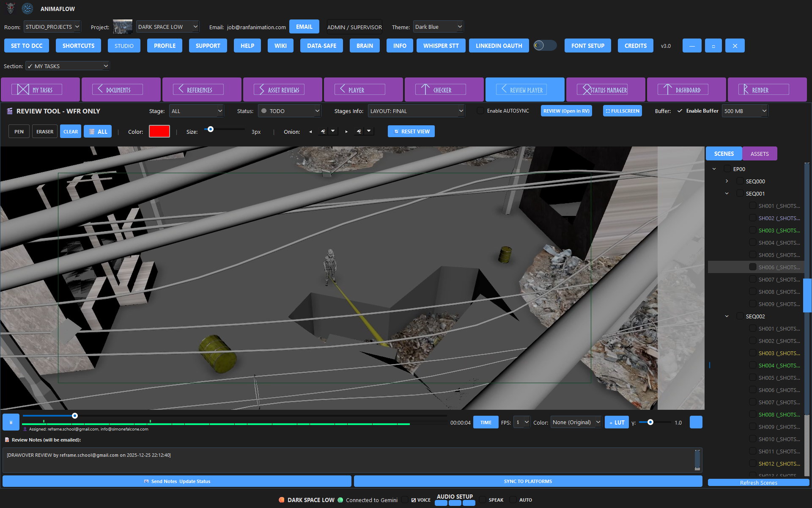812x508 pixels.
Task: Uncheck the Enable Buffer checkbox
Action: coord(680,111)
